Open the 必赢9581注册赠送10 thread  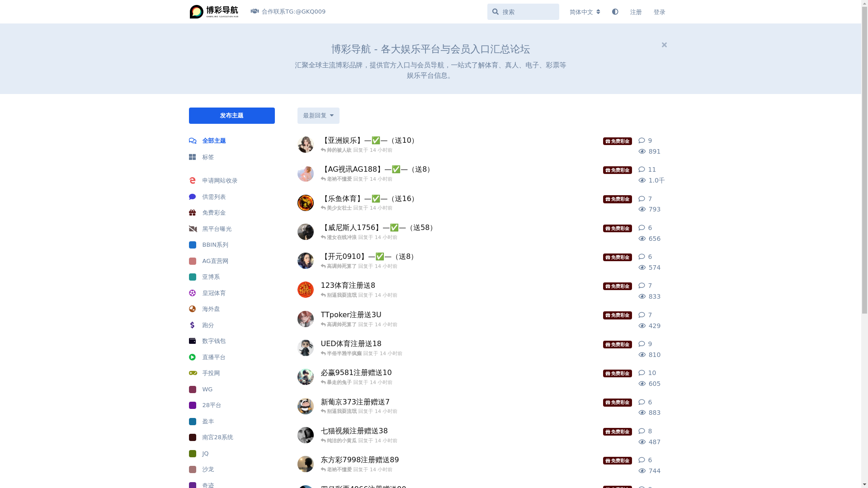pos(356,373)
